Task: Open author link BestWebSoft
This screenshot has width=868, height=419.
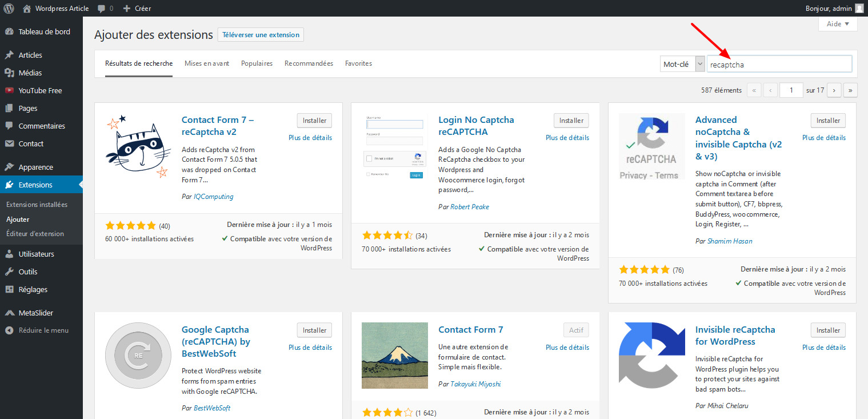Action: pos(212,408)
